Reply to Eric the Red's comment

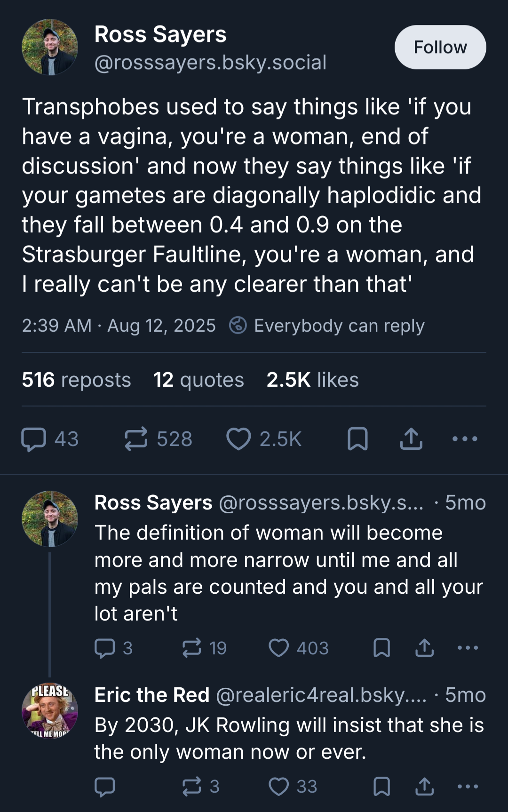click(105, 787)
